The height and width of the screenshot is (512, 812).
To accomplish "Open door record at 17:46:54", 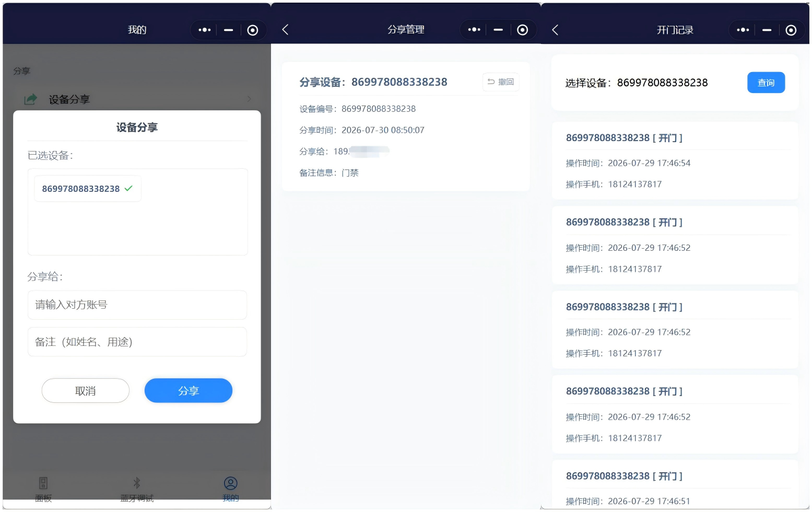I will [675, 161].
